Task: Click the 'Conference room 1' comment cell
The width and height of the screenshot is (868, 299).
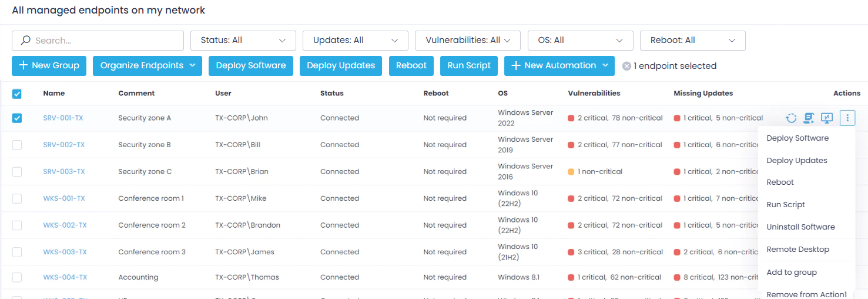Action: pyautogui.click(x=151, y=198)
